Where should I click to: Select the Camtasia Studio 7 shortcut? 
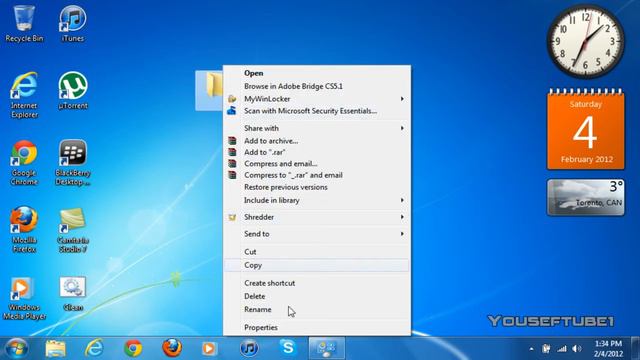[x=73, y=229]
